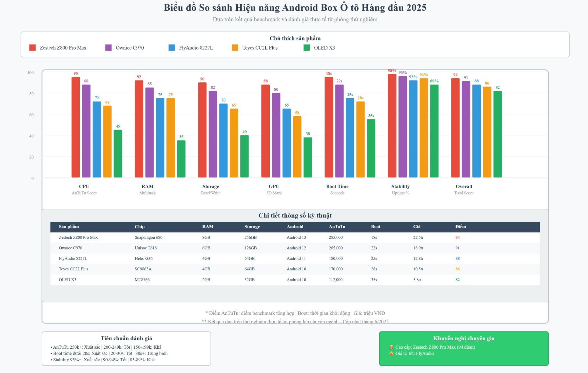Click the main chart title Biểu đồ So sánh
Viewport: 588px width, 373px height.
295,8
